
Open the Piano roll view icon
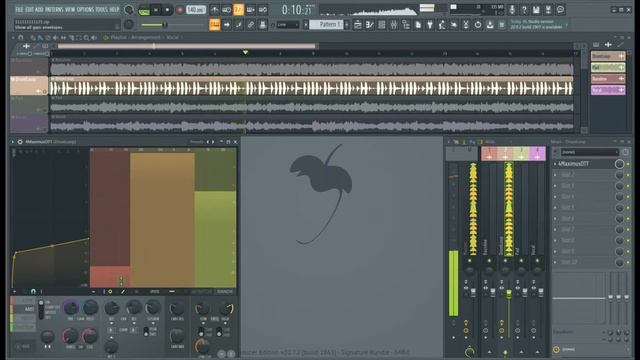[369, 25]
